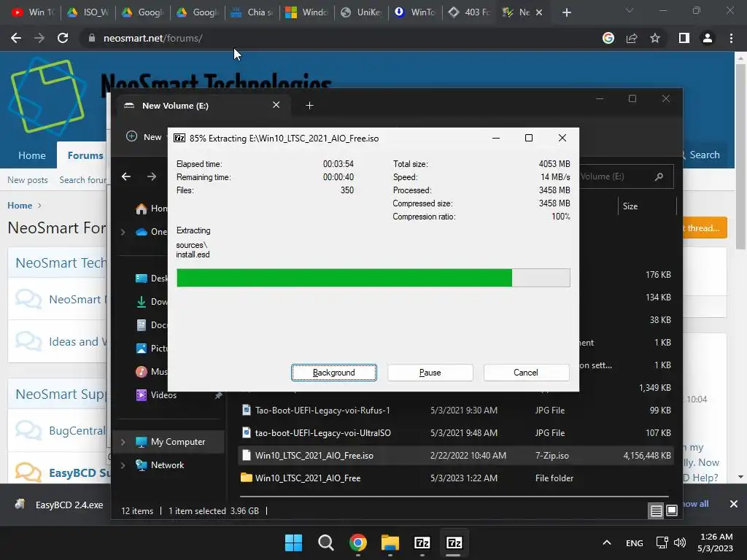Cancel the extraction process
This screenshot has width=747, height=560.
click(x=526, y=373)
